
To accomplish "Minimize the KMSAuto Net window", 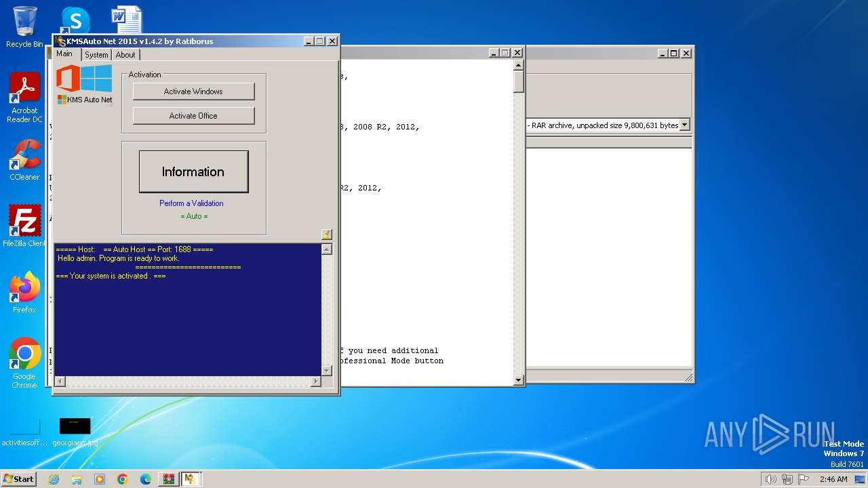I will (x=309, y=41).
